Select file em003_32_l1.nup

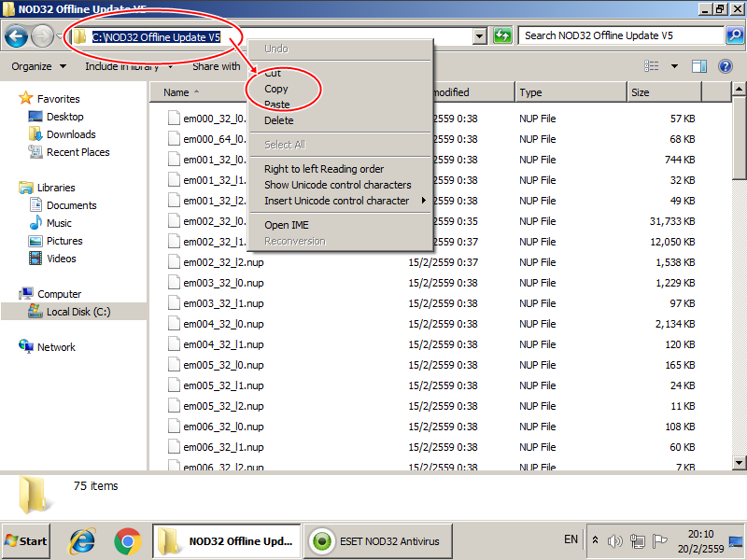pyautogui.click(x=223, y=303)
